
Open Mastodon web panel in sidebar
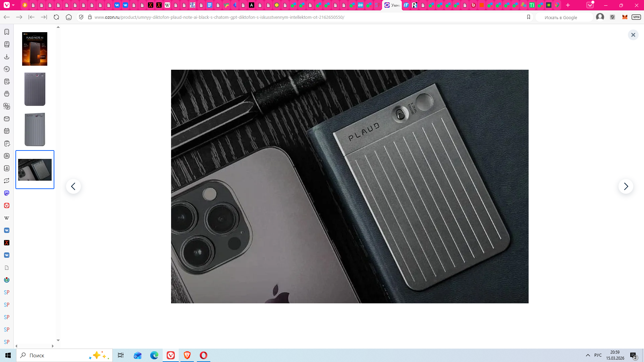point(7,193)
